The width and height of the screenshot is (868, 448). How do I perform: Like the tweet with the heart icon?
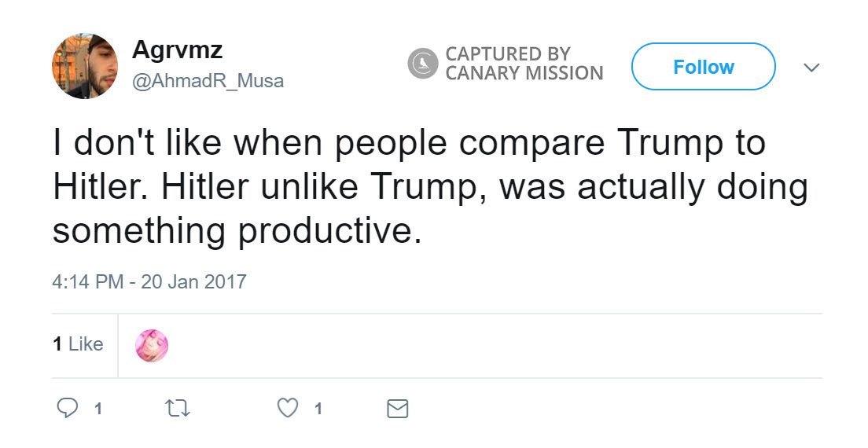pos(289,409)
